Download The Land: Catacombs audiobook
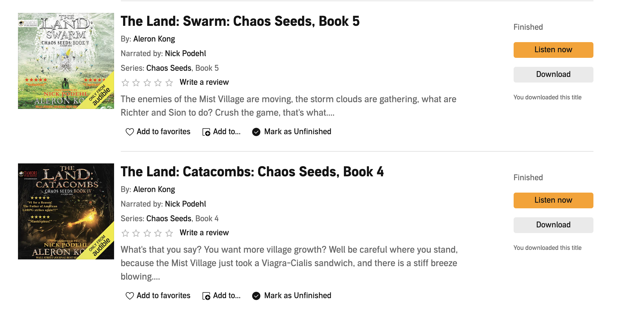The height and width of the screenshot is (315, 644). 553,225
